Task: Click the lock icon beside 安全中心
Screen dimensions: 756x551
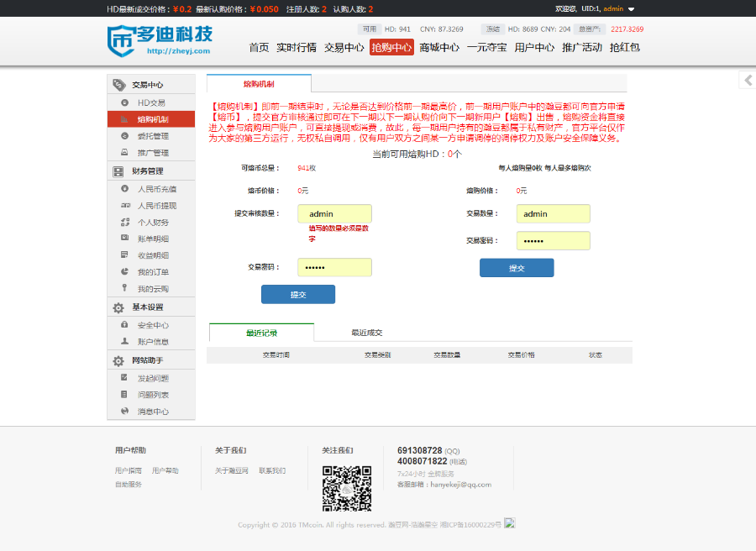Action: pos(124,324)
